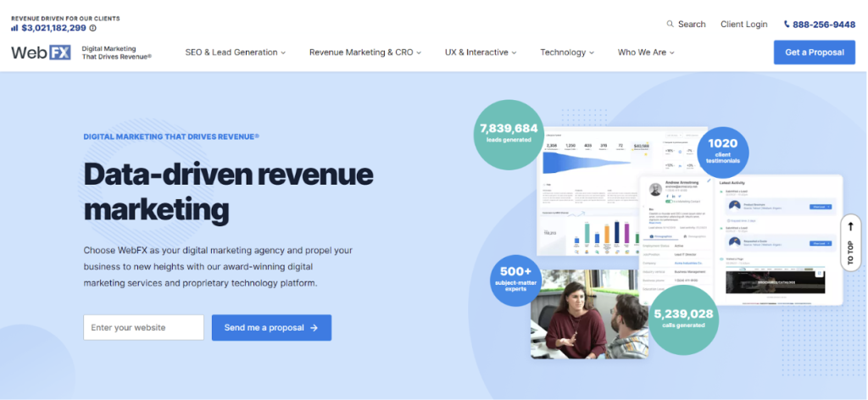Click the Latest Activity panel screenshot
Viewport: 868px width, 400px height.
tap(778, 240)
